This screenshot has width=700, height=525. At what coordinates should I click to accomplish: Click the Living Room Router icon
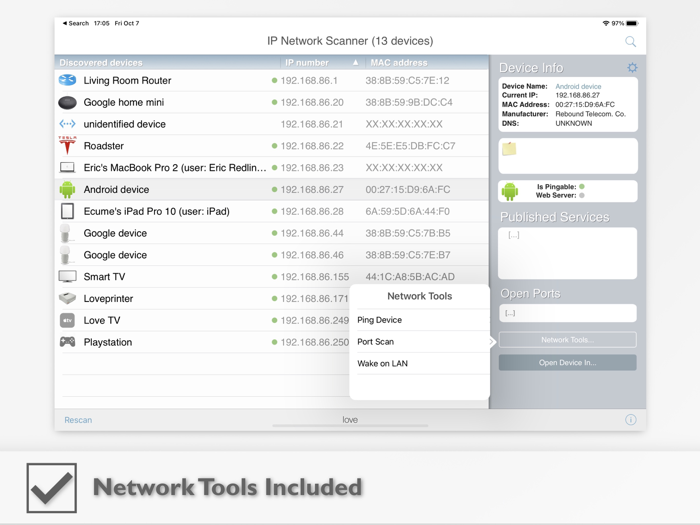click(67, 80)
